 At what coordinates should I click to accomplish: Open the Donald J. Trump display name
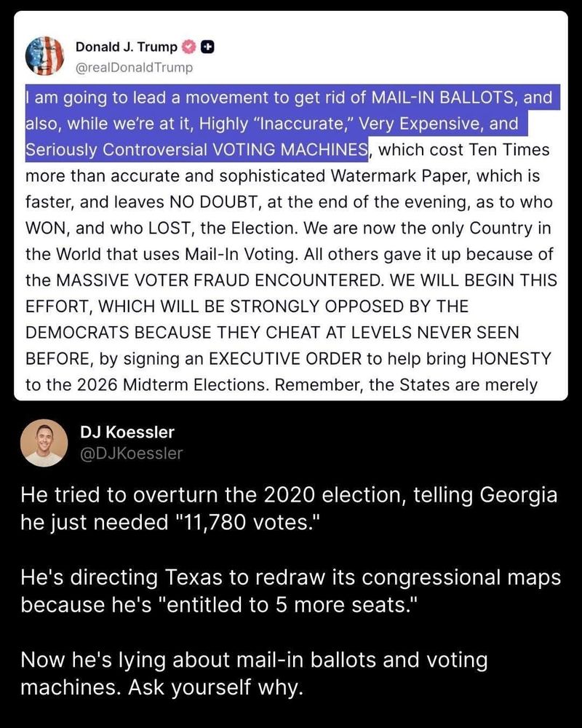point(126,47)
